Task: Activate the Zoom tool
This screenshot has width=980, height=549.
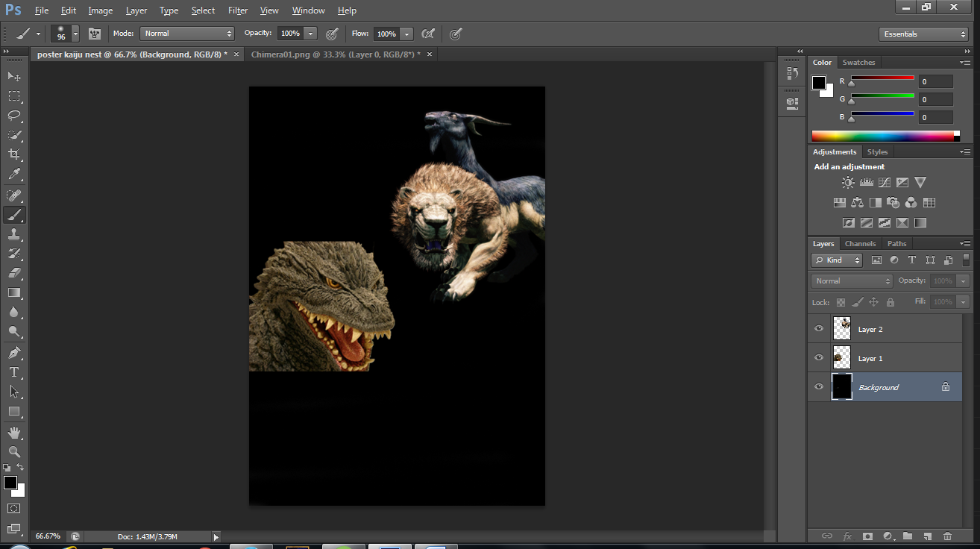Action: coord(14,452)
